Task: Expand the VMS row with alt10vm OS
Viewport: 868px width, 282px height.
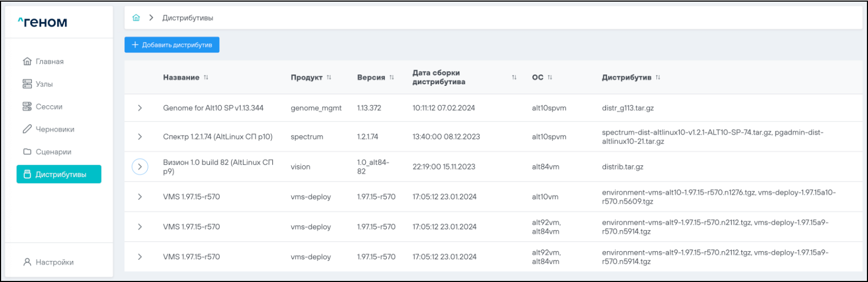Action: pyautogui.click(x=140, y=197)
